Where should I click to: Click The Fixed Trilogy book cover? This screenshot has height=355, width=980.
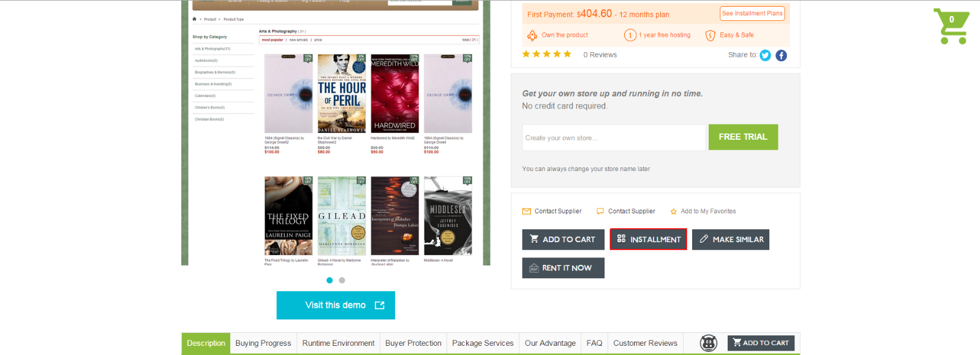(x=288, y=216)
